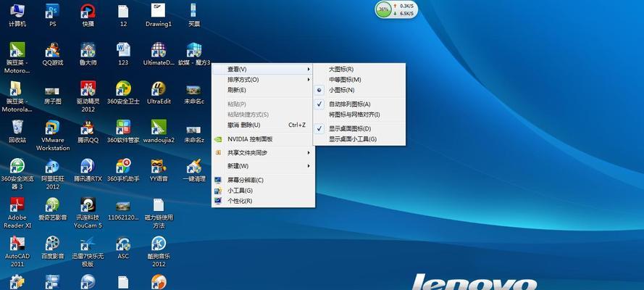644x290 pixels.
Task: Toggle 自动排列图标(A) checkmark
Action: tap(359, 104)
